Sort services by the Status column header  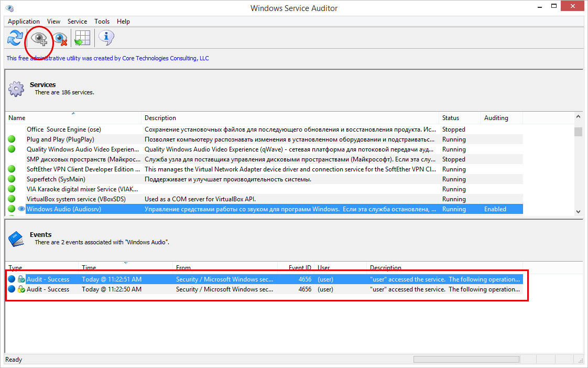point(460,118)
